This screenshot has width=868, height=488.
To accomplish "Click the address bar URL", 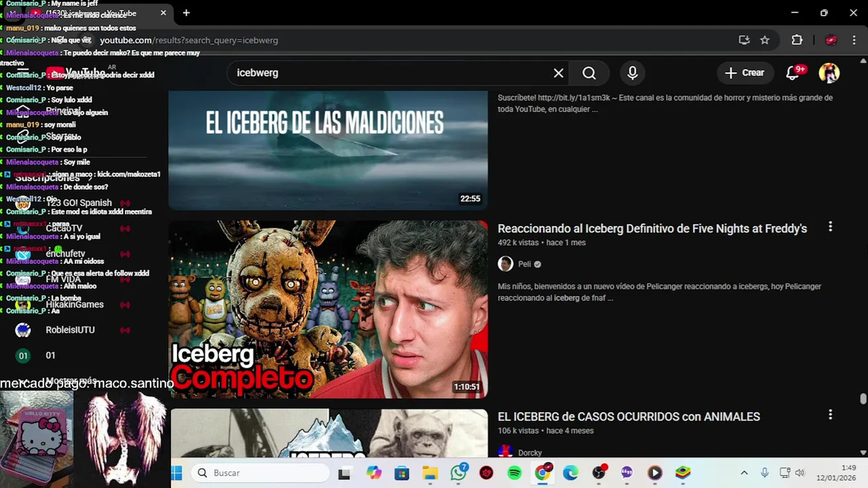I will tap(189, 41).
